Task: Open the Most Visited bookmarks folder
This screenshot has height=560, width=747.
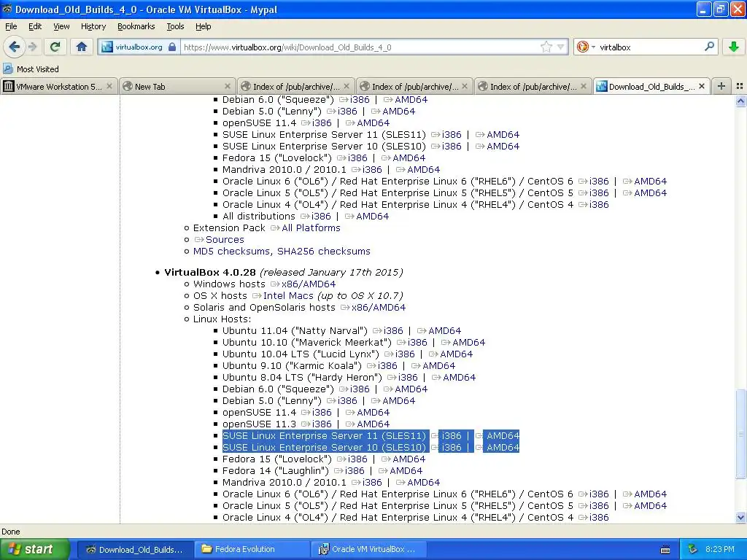Action: [31, 69]
